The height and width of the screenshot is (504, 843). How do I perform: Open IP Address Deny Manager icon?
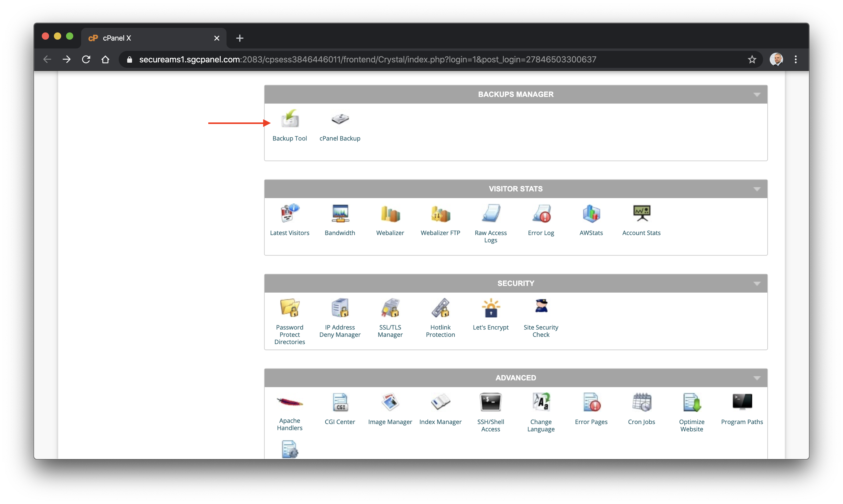pyautogui.click(x=340, y=308)
